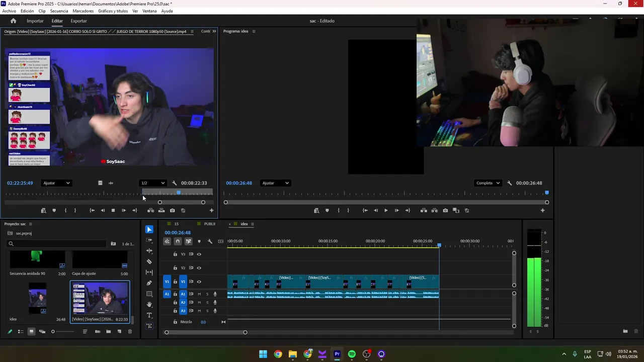Play the Program monitor
The image size is (644, 362).
tap(386, 211)
